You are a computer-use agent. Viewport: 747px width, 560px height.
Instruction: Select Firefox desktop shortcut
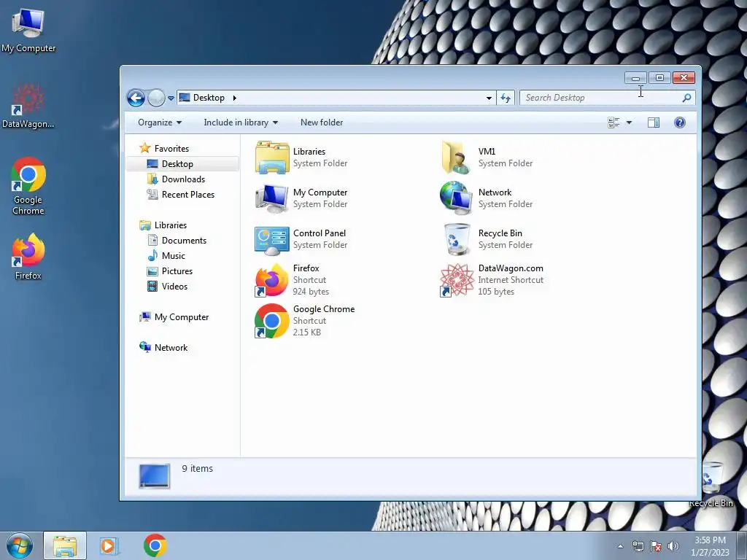tap(28, 257)
